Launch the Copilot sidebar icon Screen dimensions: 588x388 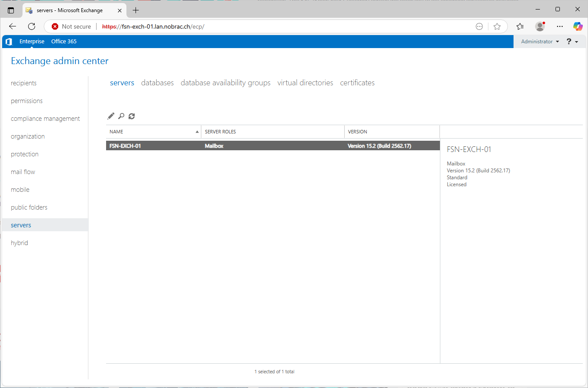tap(578, 26)
